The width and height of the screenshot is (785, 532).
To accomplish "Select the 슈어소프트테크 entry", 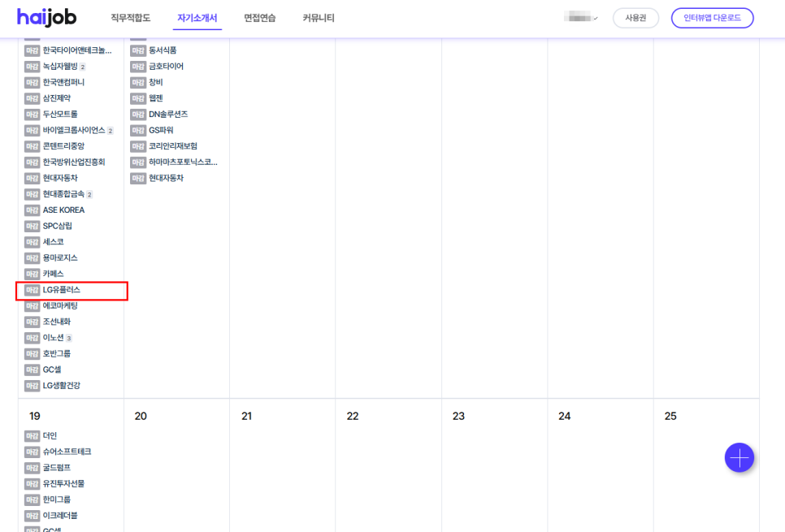I will (x=67, y=452).
